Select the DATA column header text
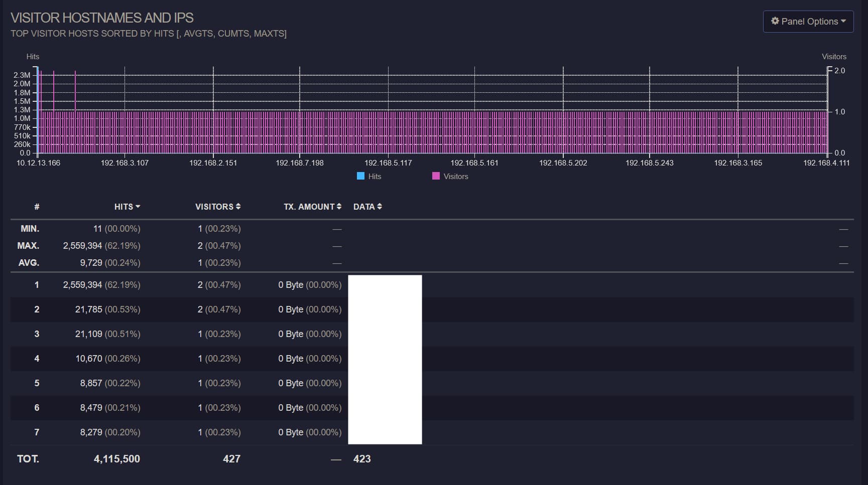 (x=364, y=207)
